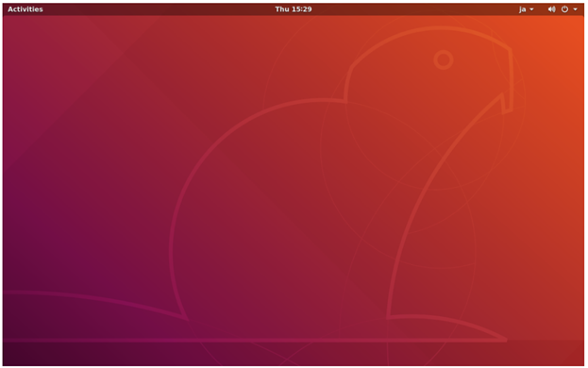Expand the arrow next to "ja"
The height and width of the screenshot is (368, 588).
tap(531, 9)
